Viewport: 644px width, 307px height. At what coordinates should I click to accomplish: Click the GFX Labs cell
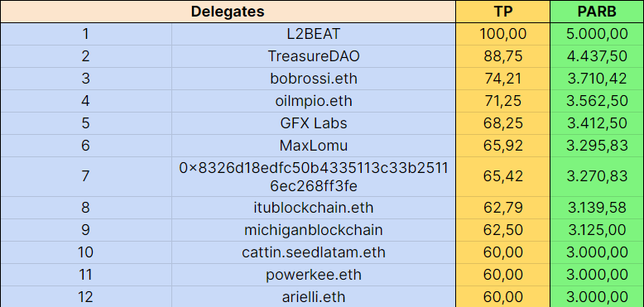314,123
